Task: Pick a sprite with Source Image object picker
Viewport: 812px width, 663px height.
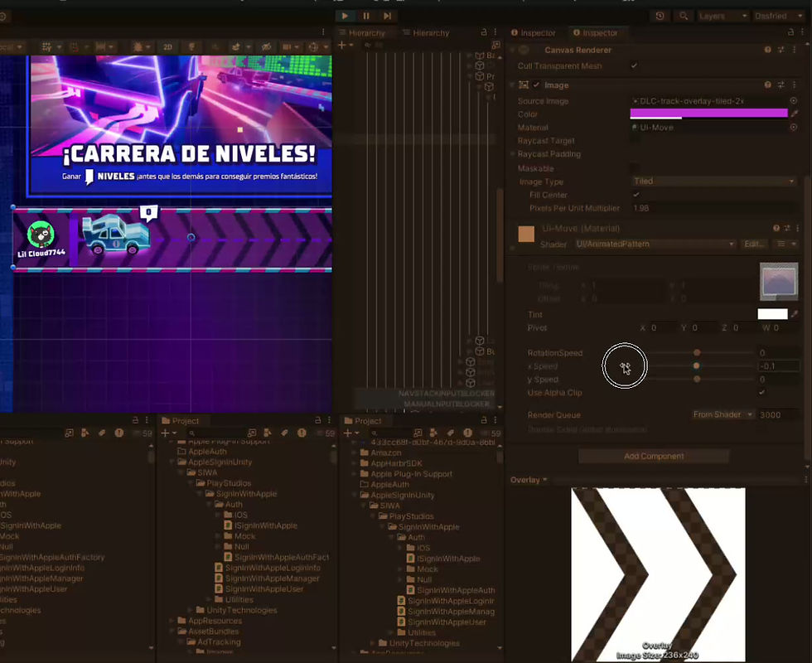Action: point(794,100)
